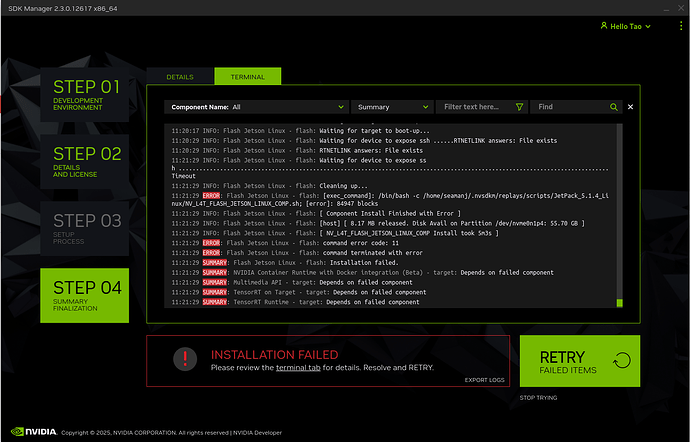Click the terminal log vertical scrollbar
Viewport: 690px width, 442px height.
pos(620,215)
